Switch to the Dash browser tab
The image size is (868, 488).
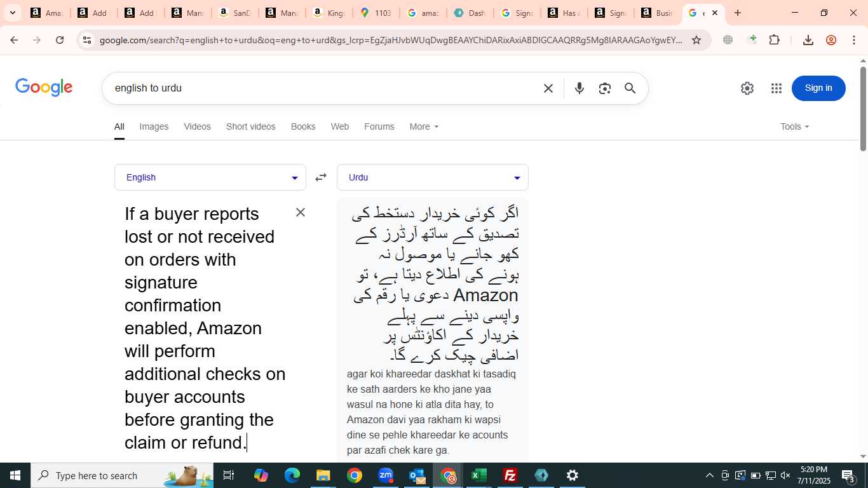click(470, 13)
